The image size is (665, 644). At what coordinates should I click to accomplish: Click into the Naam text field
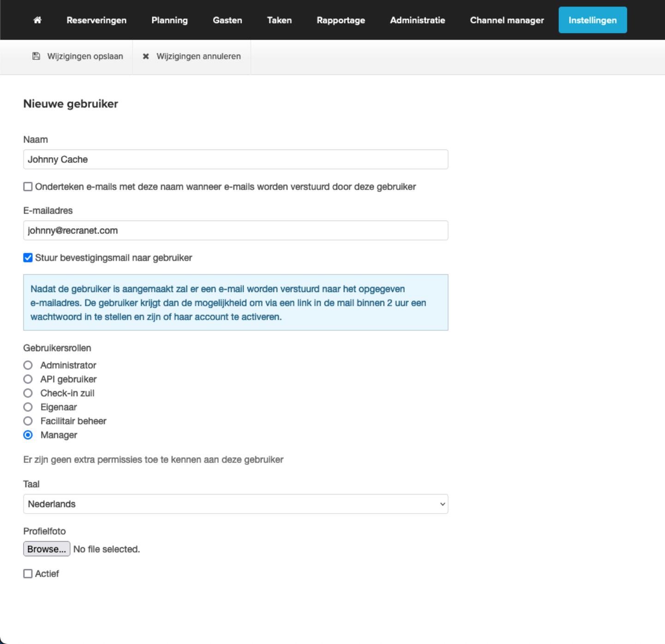(x=235, y=160)
